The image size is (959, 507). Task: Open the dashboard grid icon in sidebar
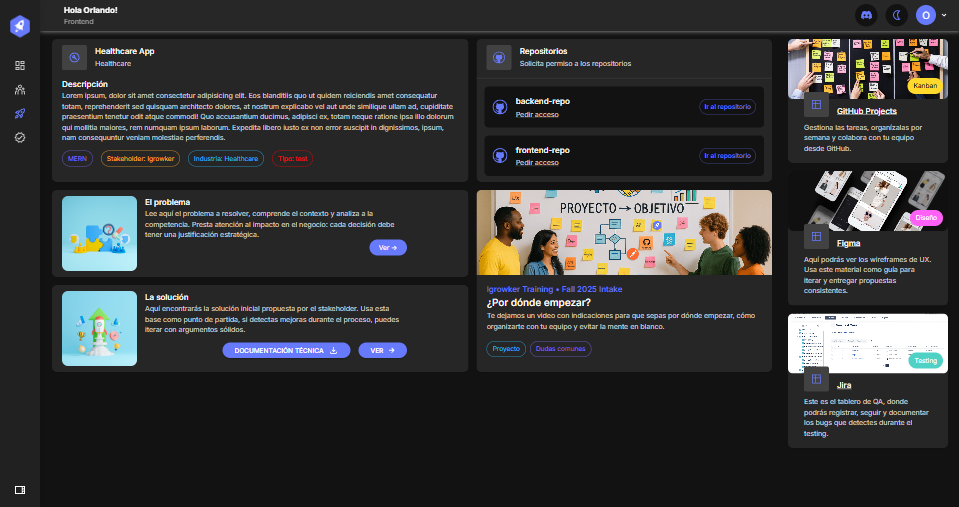(x=20, y=65)
